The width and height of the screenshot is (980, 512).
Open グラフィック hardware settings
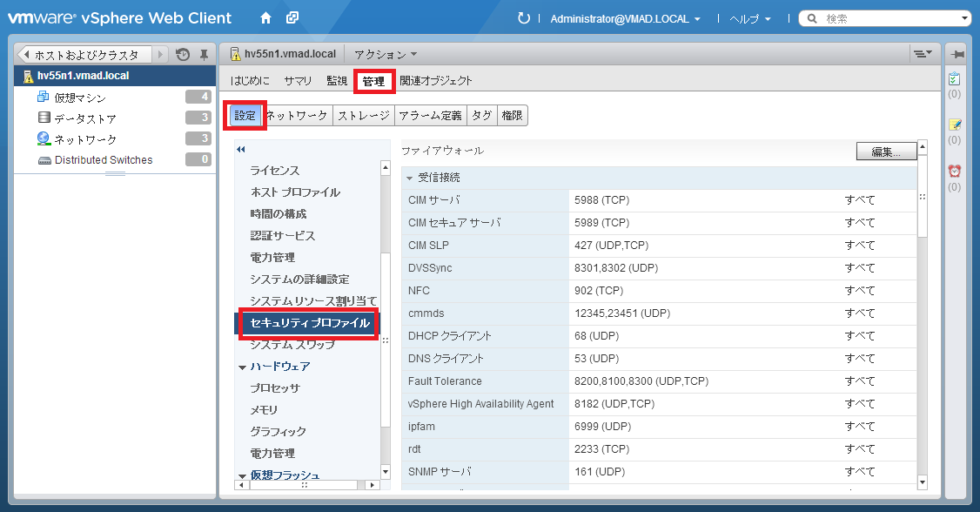[279, 432]
